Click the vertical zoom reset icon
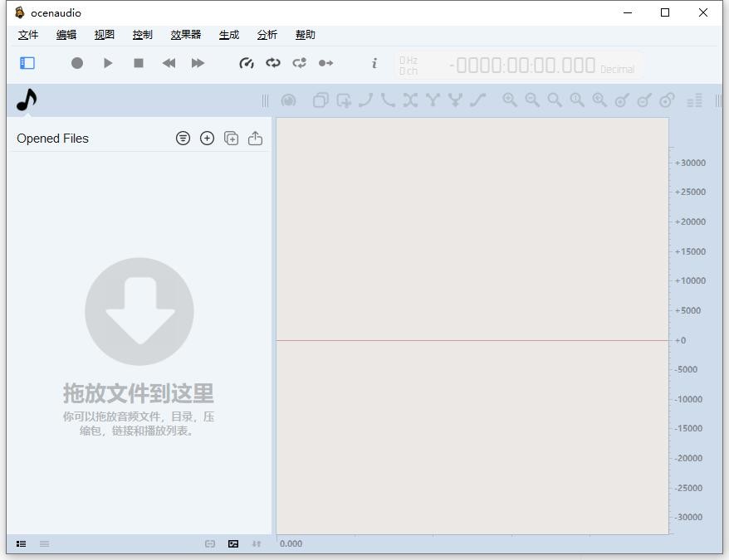Viewport: 729px width, 560px height. point(668,100)
